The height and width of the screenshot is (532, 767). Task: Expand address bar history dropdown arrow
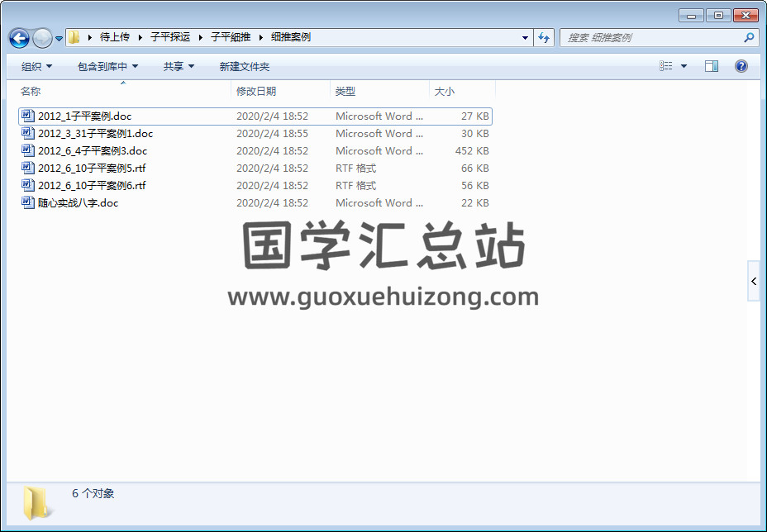[x=526, y=38]
